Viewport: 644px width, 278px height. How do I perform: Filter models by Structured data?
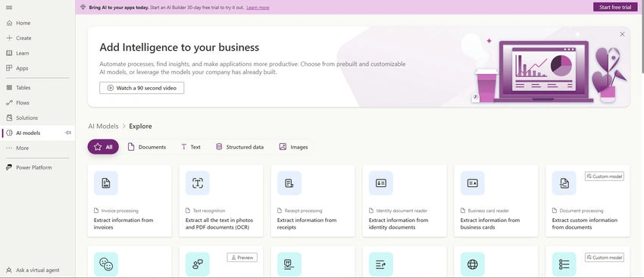coord(240,147)
